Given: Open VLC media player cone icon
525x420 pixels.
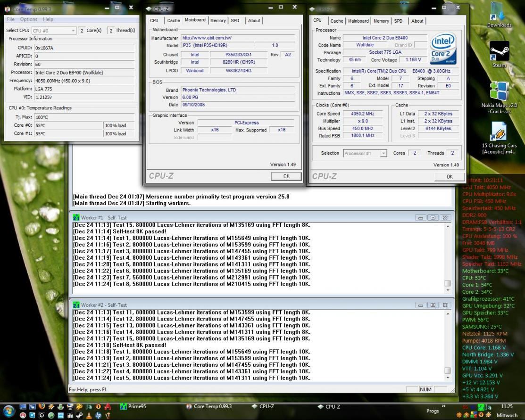Looking at the screenshot, I should 89,416.
